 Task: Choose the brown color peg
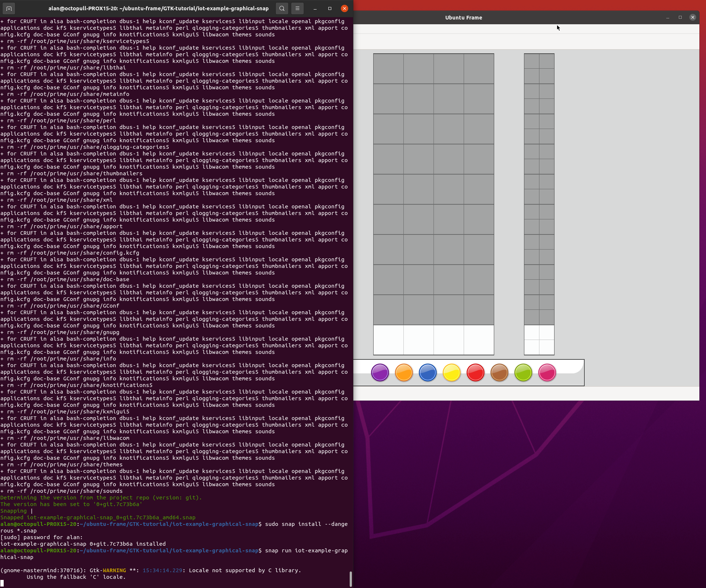pos(499,372)
